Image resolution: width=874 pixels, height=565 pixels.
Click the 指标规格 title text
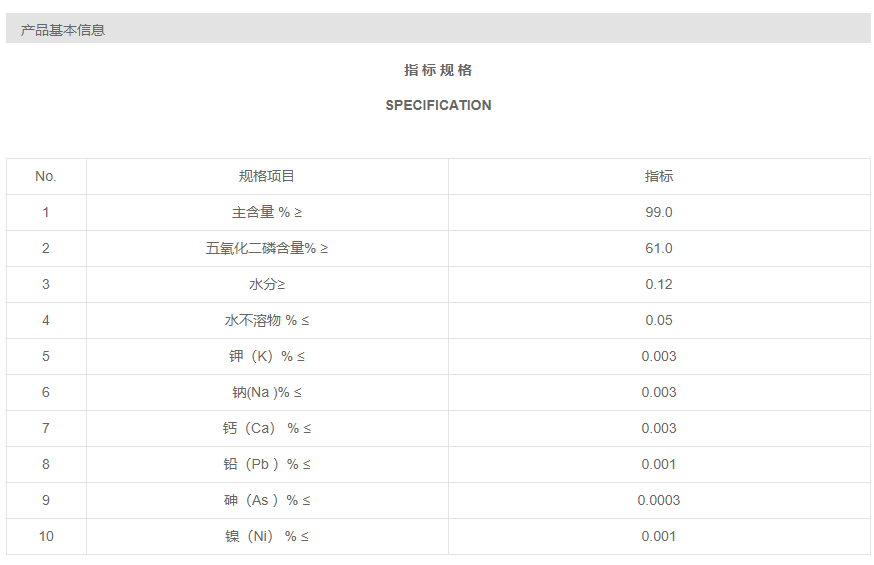[438, 70]
